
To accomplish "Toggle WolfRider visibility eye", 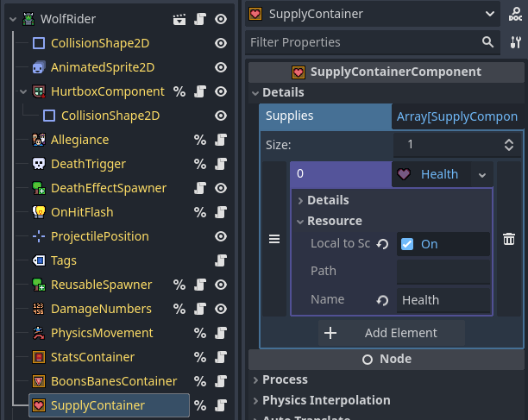I will tap(221, 19).
